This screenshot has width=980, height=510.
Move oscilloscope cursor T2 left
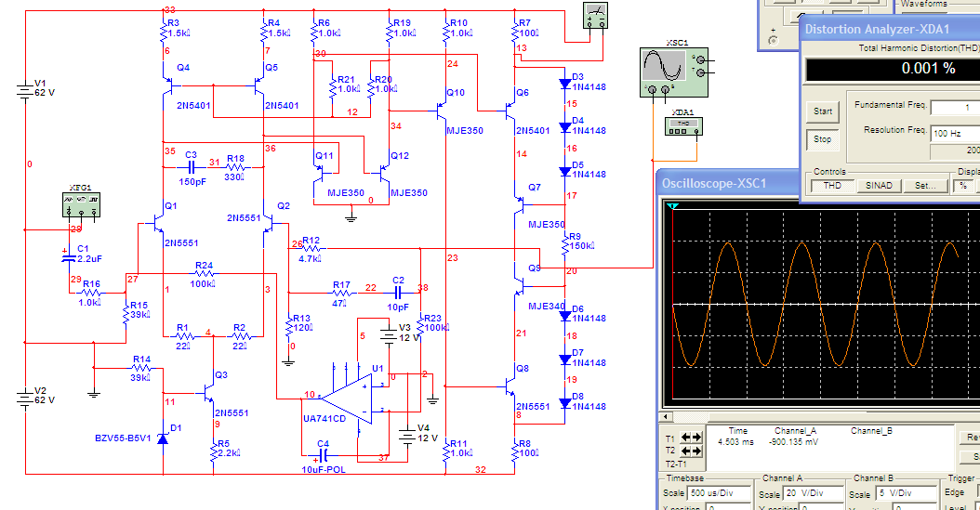(684, 451)
